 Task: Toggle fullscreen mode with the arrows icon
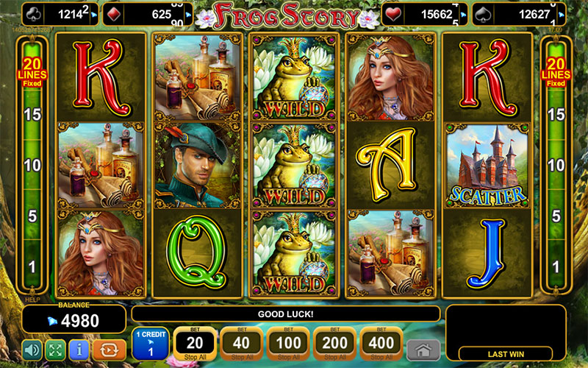(x=56, y=350)
